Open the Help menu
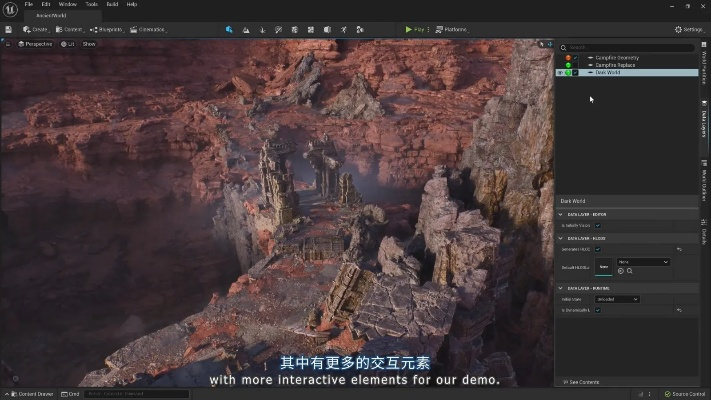Screen dimensions: 711x400 pyautogui.click(x=131, y=4)
